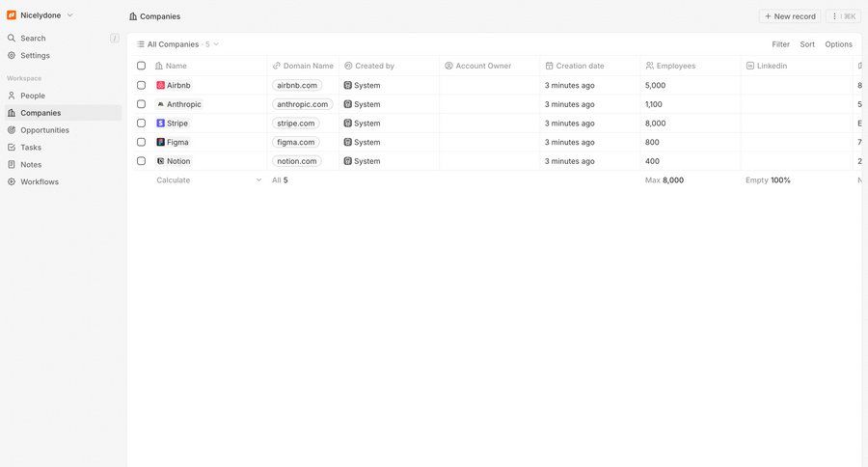868x467 pixels.
Task: Click the New record button
Action: pos(790,16)
